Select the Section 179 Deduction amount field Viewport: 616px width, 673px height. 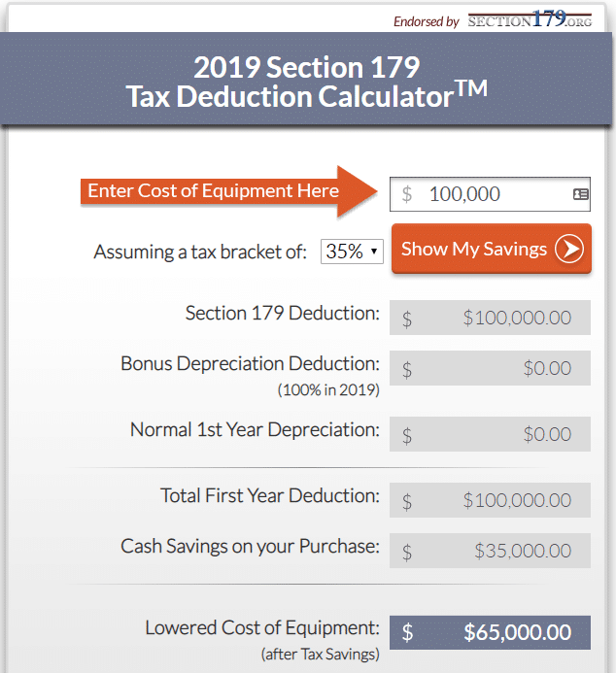(x=491, y=318)
